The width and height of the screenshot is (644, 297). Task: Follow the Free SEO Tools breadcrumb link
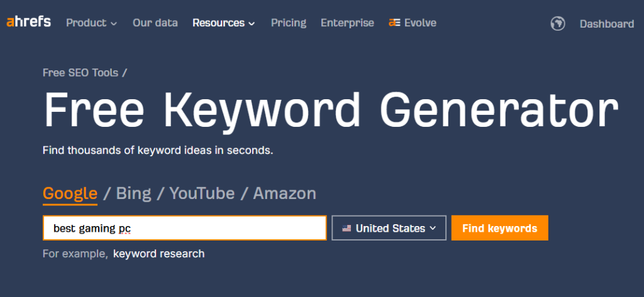[80, 72]
